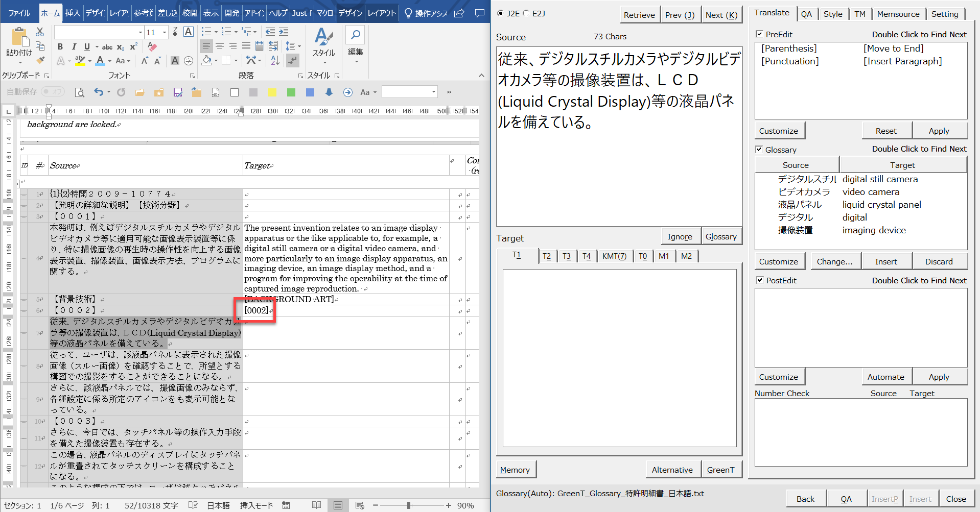Uncheck the PreEdit checkbox
The width and height of the screenshot is (980, 512).
(759, 34)
